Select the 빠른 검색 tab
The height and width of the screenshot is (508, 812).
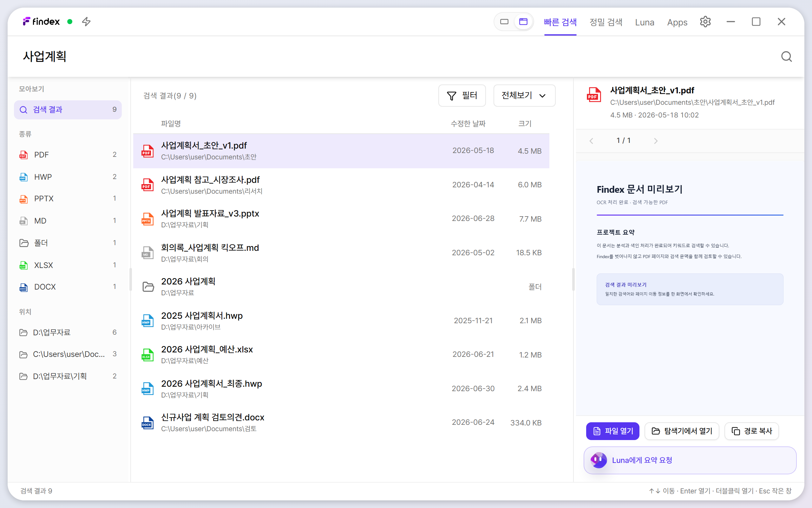[560, 22]
